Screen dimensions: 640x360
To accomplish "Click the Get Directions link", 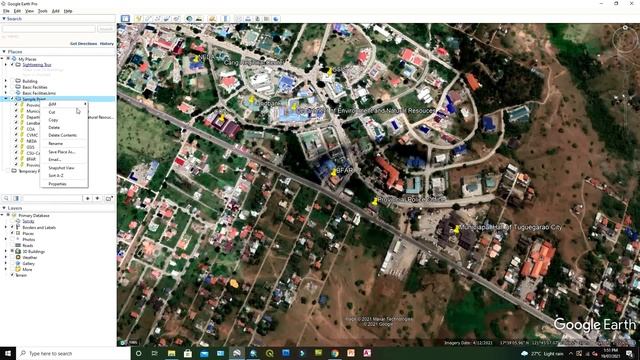I will (83, 44).
